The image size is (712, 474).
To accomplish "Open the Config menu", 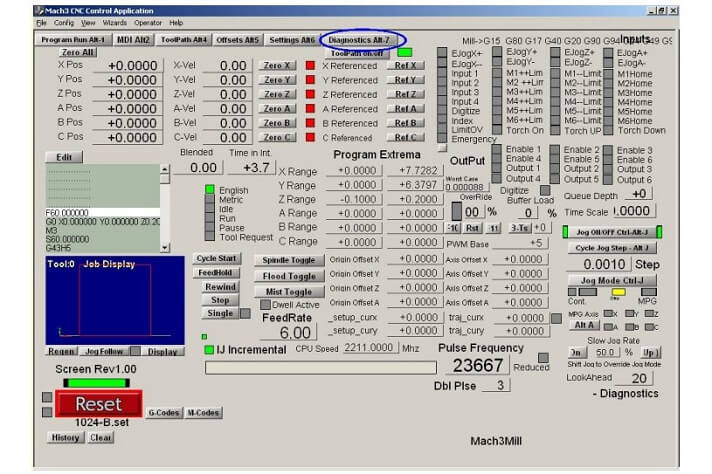I will pos(64,23).
